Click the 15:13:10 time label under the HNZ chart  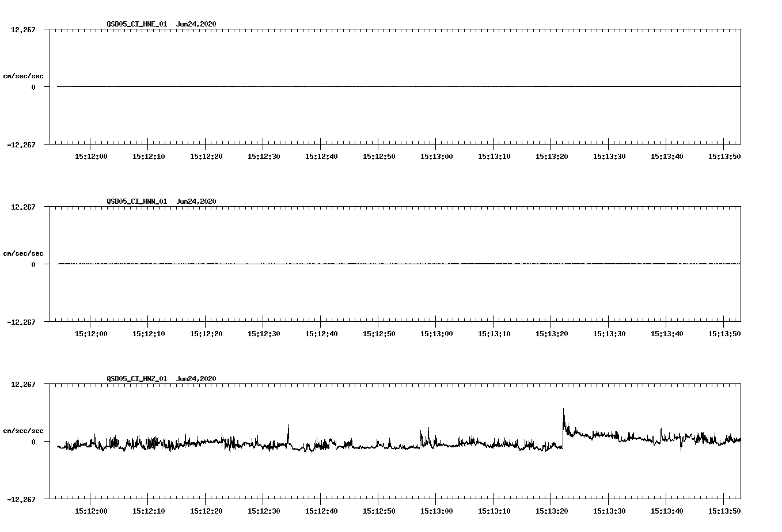click(x=494, y=511)
